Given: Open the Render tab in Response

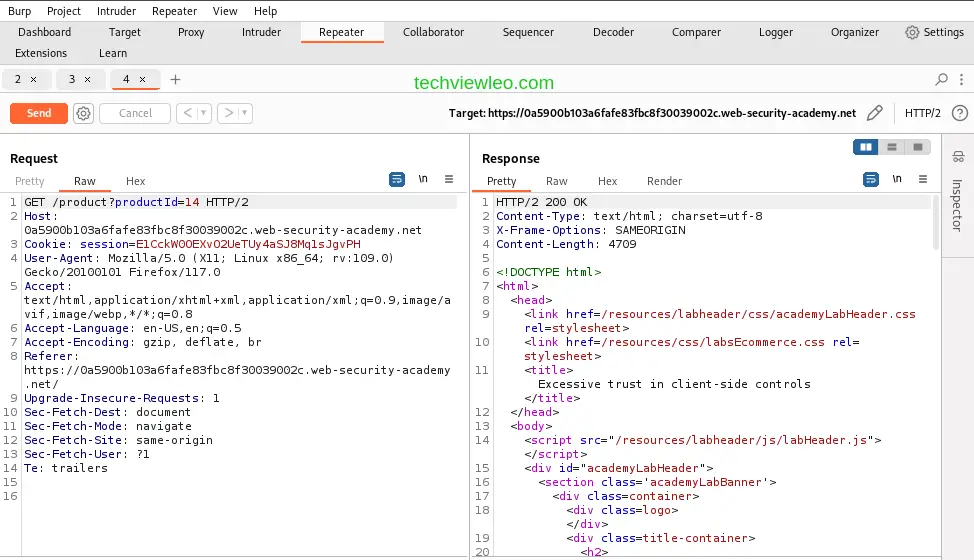Looking at the screenshot, I should 664,181.
